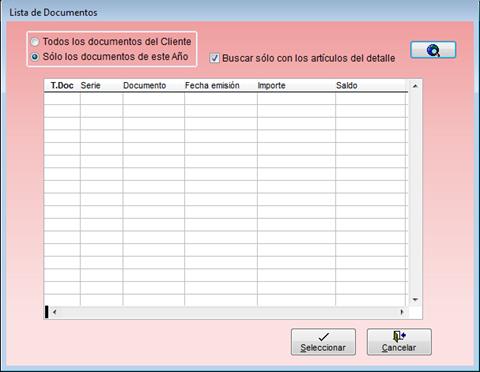Click the T.Doc column header
The width and height of the screenshot is (480, 372).
tap(62, 86)
